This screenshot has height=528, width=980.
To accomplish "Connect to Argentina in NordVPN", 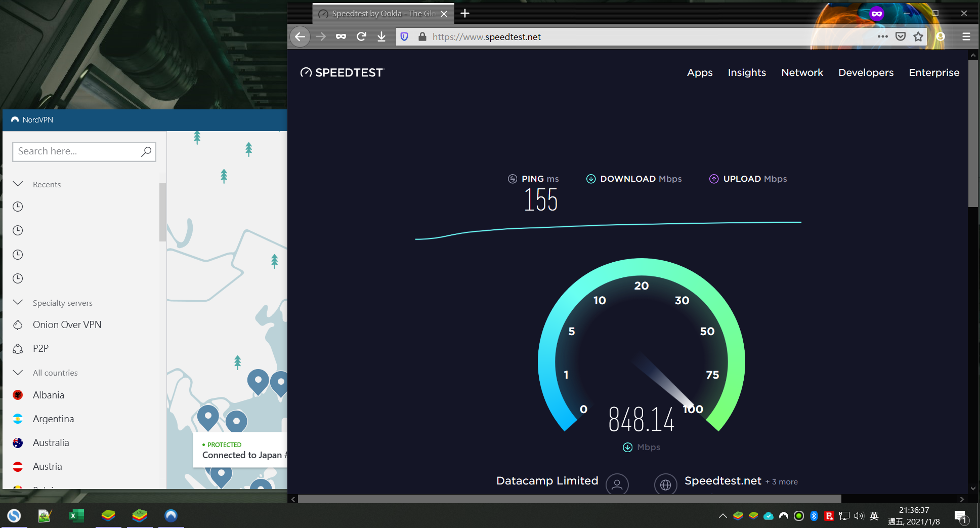I will click(53, 419).
